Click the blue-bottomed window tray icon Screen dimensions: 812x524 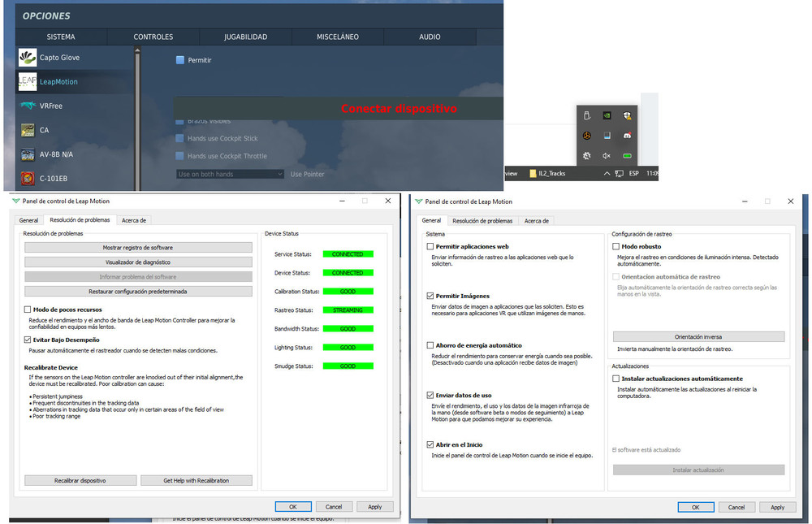point(607,136)
